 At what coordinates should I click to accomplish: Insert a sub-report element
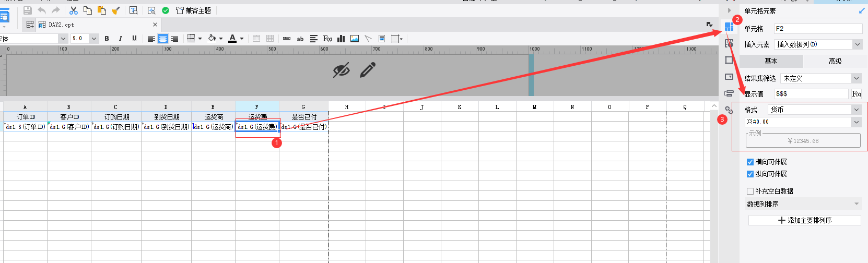click(x=382, y=39)
